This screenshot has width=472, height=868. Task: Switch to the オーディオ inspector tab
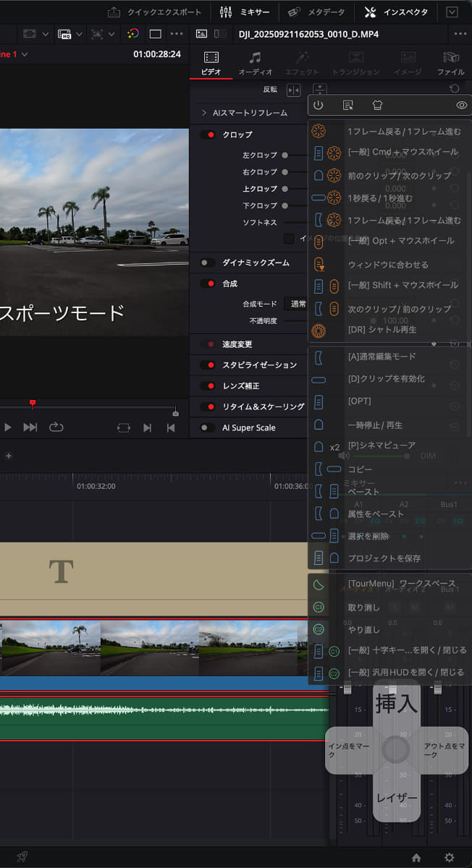(255, 63)
